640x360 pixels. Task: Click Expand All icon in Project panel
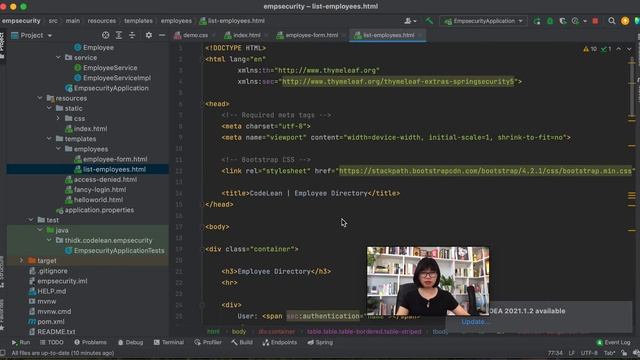click(119, 36)
